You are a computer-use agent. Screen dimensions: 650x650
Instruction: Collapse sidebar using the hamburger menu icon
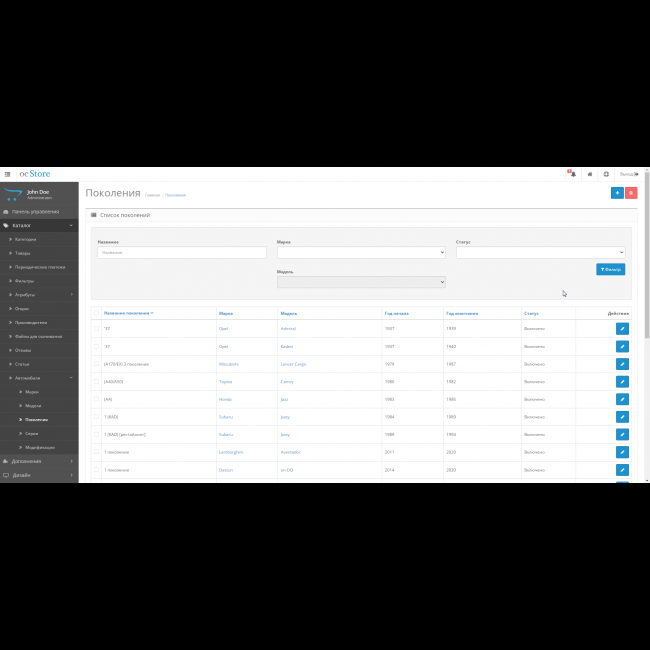point(8,174)
